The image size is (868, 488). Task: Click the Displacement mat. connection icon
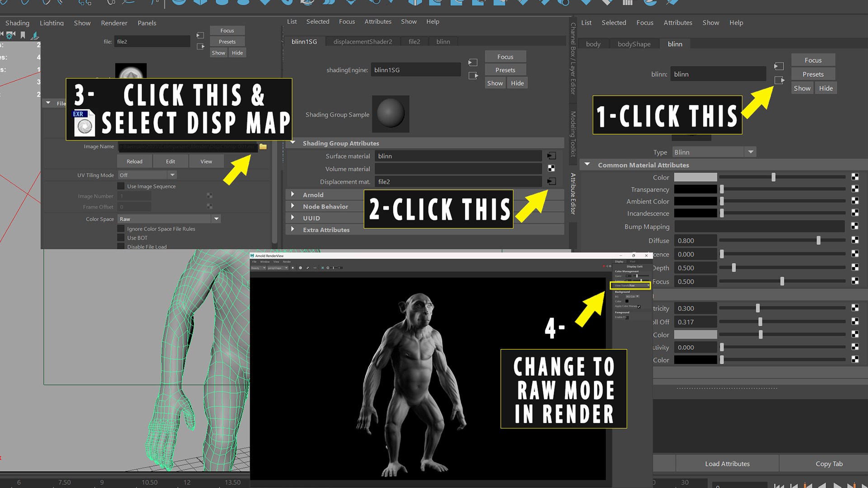[x=552, y=182]
